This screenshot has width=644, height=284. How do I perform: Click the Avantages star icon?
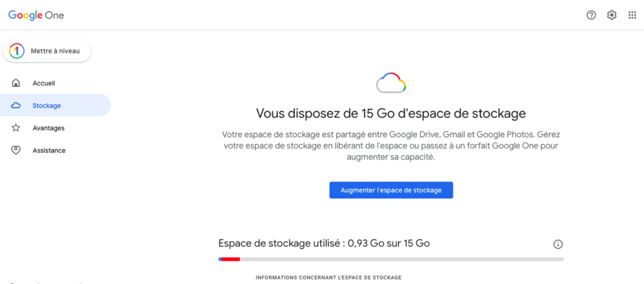point(16,128)
